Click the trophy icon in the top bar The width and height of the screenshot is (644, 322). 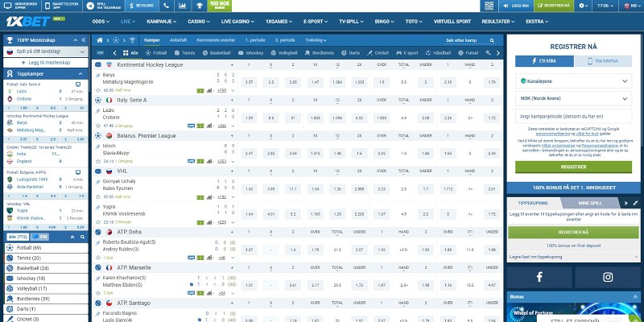(199, 6)
